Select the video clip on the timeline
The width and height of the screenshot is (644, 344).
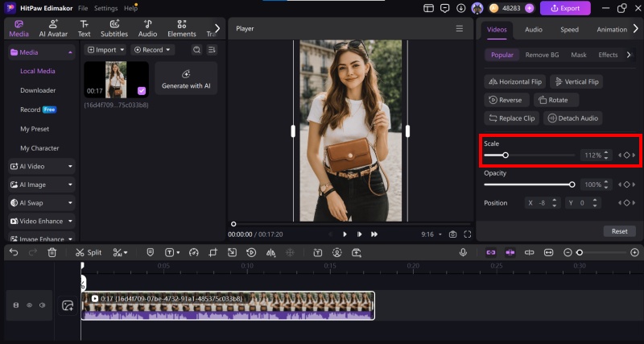click(228, 305)
